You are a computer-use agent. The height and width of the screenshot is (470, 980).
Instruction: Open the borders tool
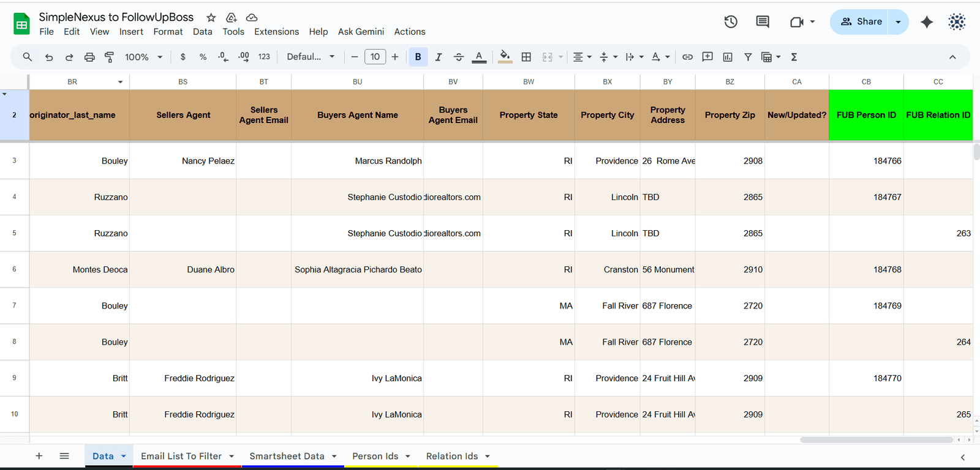526,57
